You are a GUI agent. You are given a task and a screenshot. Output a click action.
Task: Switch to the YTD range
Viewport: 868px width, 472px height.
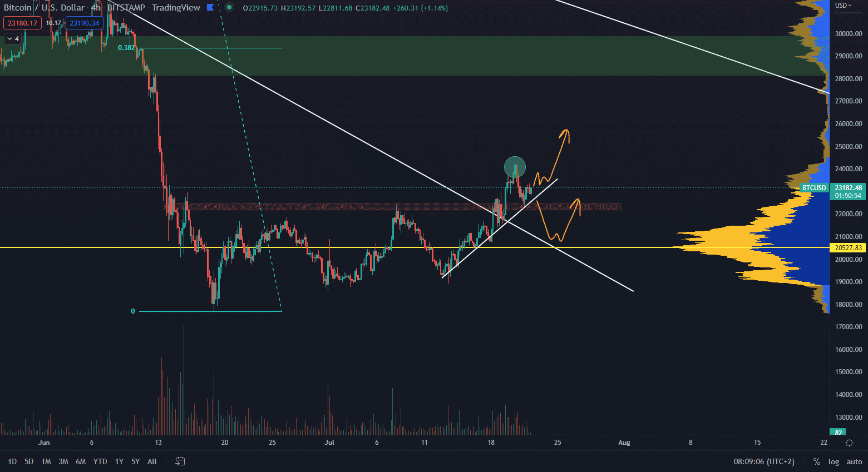coord(100,461)
